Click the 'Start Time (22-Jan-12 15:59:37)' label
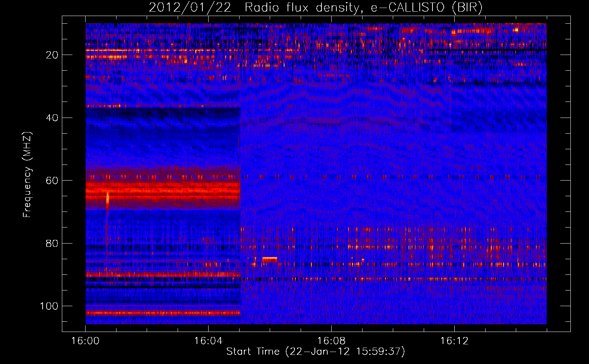The height and width of the screenshot is (364, 589). 316,352
